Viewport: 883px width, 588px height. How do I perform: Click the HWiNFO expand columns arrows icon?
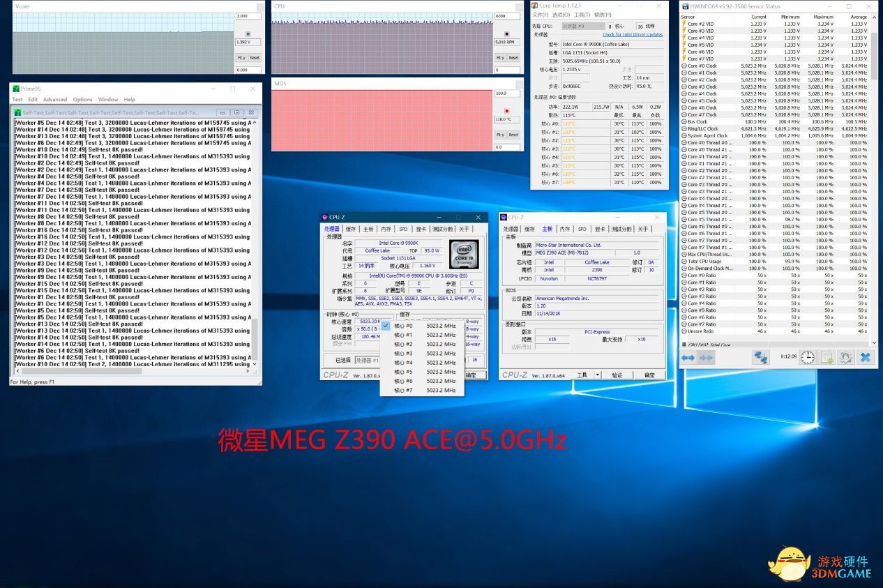(688, 357)
